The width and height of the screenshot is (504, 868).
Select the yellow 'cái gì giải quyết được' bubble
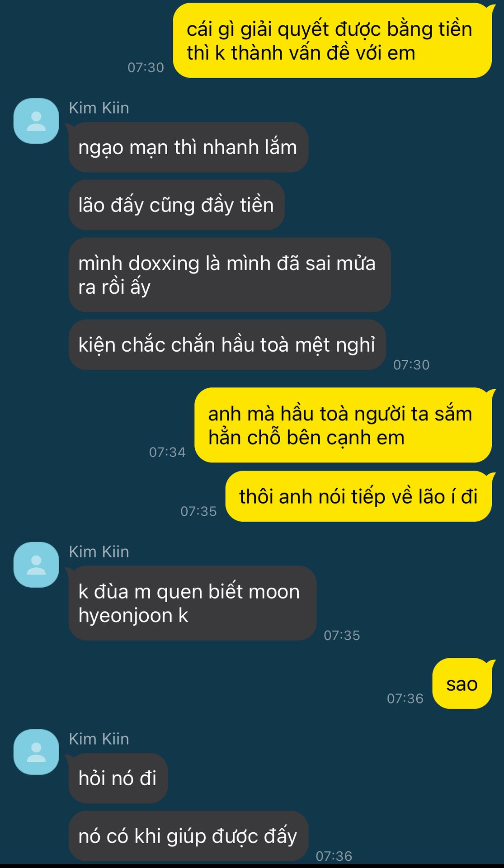pos(333,41)
